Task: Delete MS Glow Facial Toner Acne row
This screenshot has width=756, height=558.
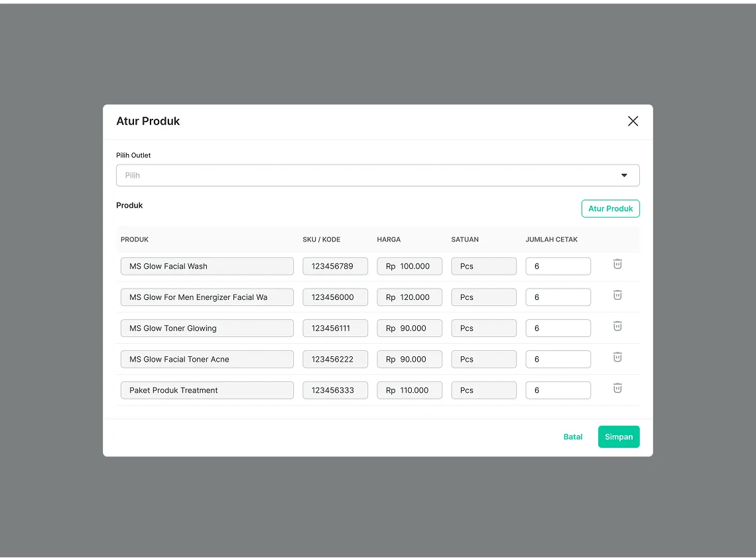Action: pyautogui.click(x=617, y=357)
